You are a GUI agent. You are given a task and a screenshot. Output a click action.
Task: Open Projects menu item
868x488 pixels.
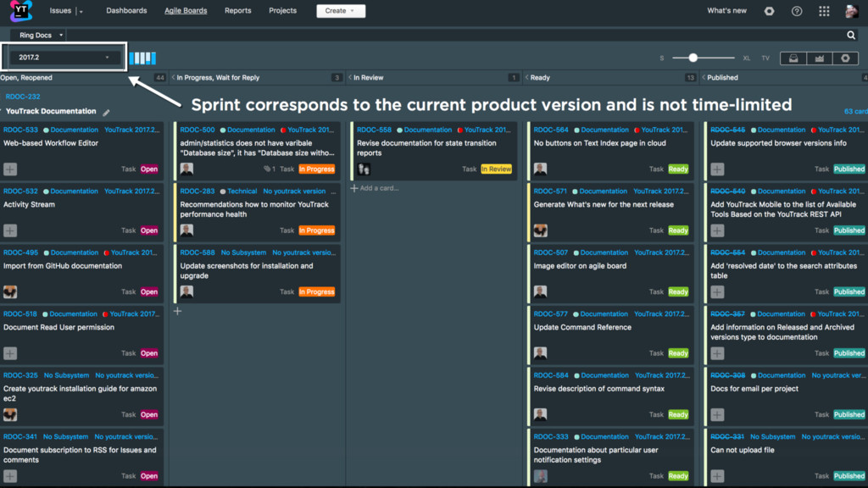click(282, 10)
